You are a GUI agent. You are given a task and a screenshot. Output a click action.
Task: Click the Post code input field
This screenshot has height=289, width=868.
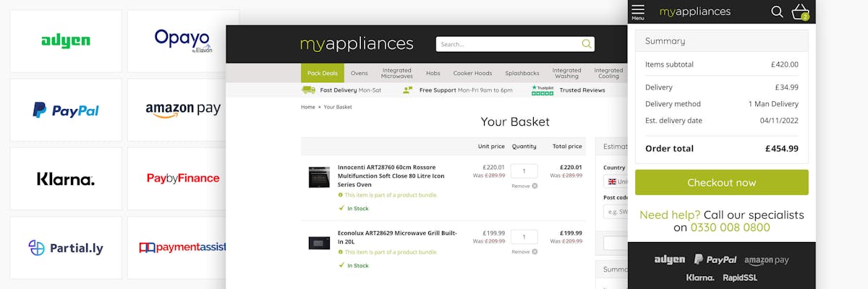coord(616,211)
